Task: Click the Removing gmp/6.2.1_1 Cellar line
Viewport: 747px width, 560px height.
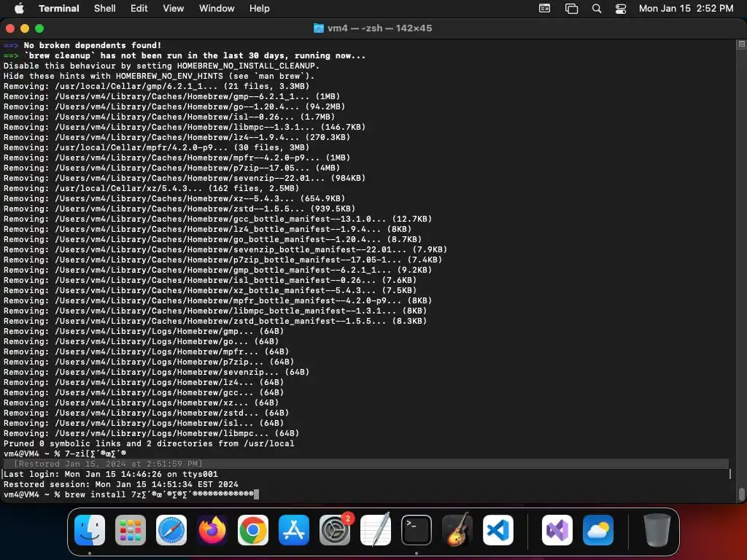Action: click(x=156, y=86)
